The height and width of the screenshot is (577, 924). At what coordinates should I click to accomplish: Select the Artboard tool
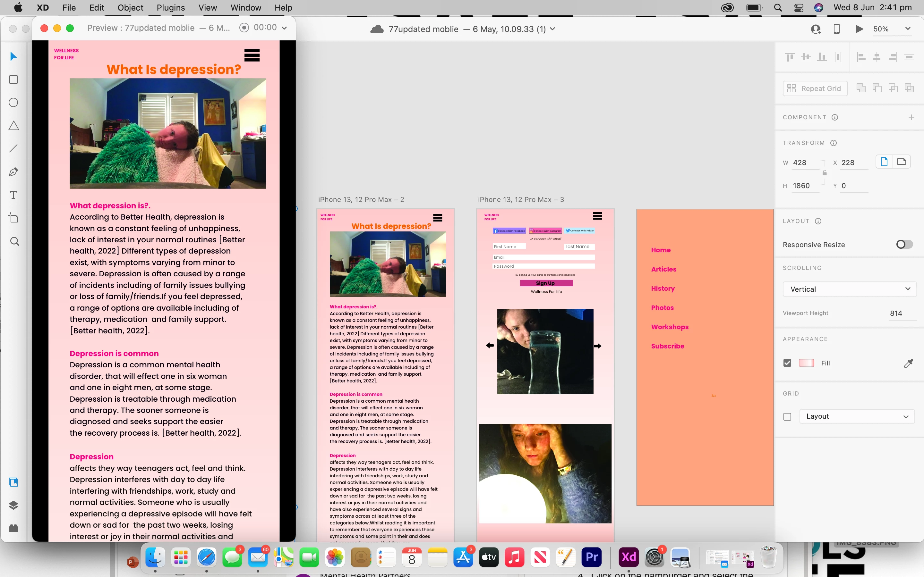point(13,218)
